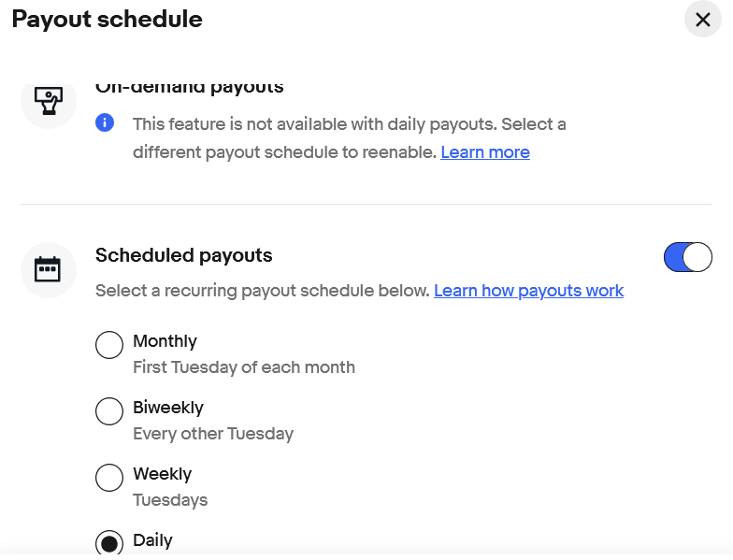
Task: Click the Scheduled payouts heading
Action: pos(183,256)
